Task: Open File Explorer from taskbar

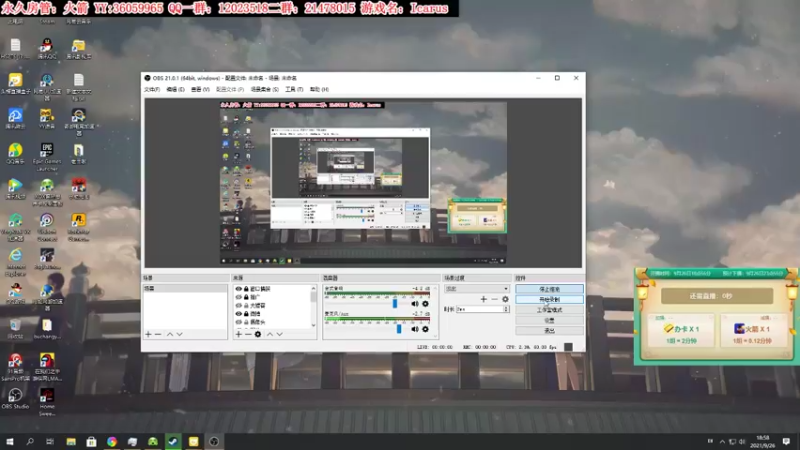Action: click(x=71, y=441)
